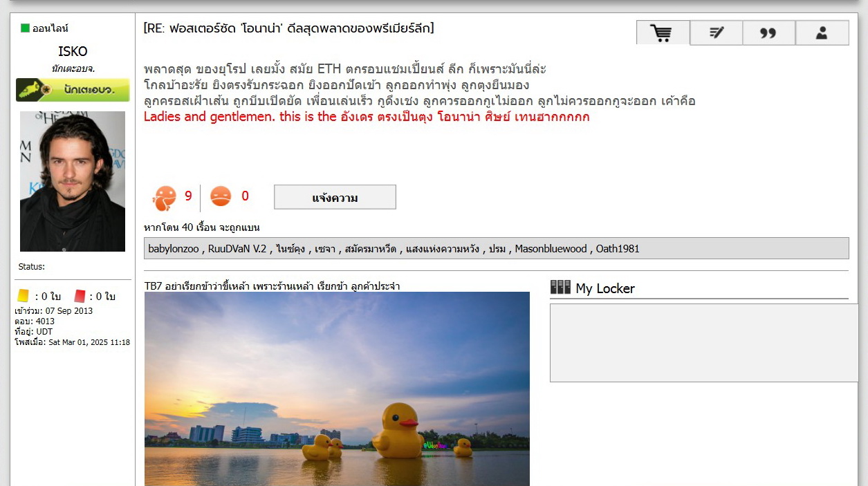The image size is (868, 486).
Task: Click the yellow card icon
Action: point(24,296)
